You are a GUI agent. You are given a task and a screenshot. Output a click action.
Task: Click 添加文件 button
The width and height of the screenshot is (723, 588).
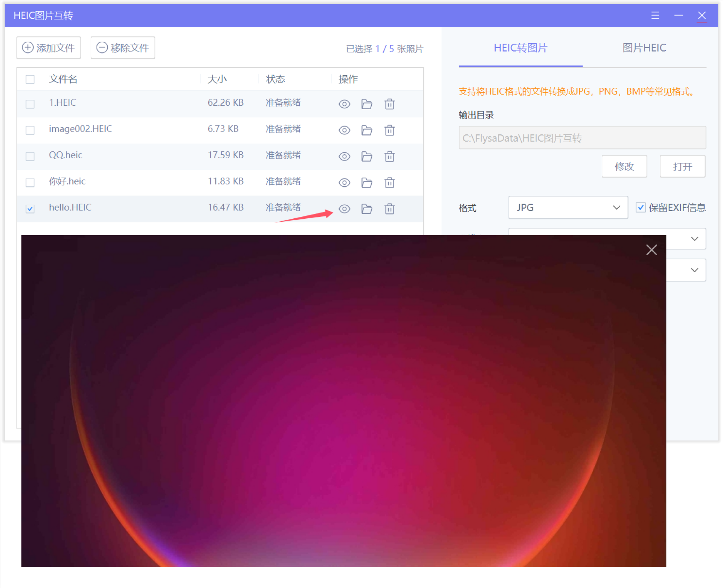click(49, 48)
